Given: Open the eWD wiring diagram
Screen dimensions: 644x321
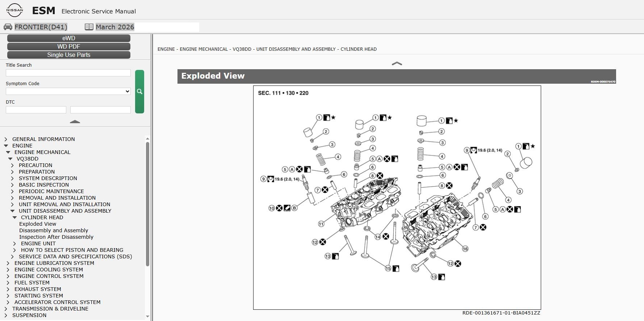Looking at the screenshot, I should 69,38.
